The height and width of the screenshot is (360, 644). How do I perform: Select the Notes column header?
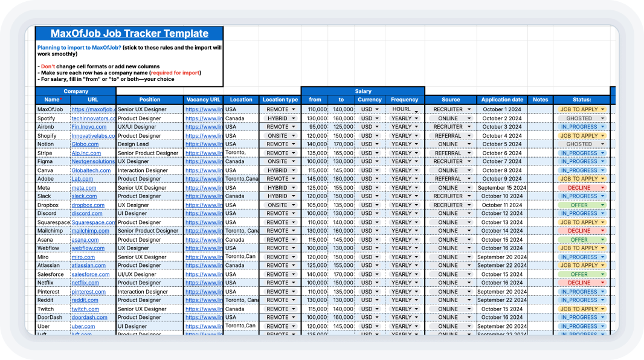point(540,100)
